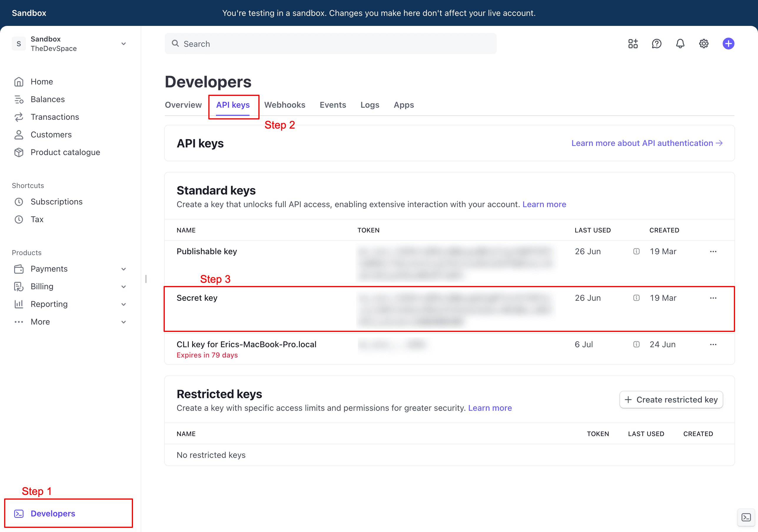The height and width of the screenshot is (532, 758).
Task: Open the overflow menu for Publishable key
Action: 713,251
